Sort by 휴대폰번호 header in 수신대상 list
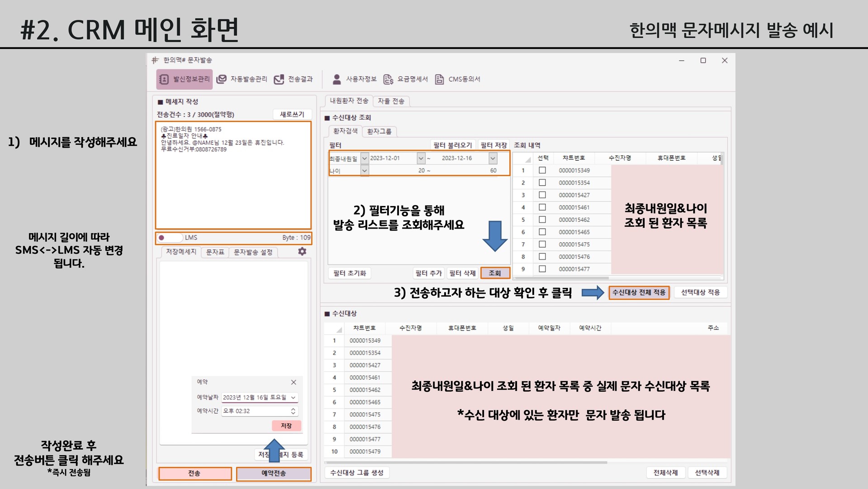The width and height of the screenshot is (868, 489). (462, 328)
